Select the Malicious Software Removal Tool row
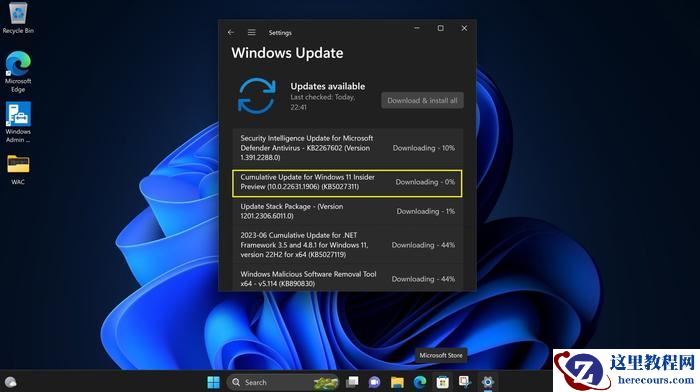Image resolution: width=700 pixels, height=392 pixels. coord(347,278)
